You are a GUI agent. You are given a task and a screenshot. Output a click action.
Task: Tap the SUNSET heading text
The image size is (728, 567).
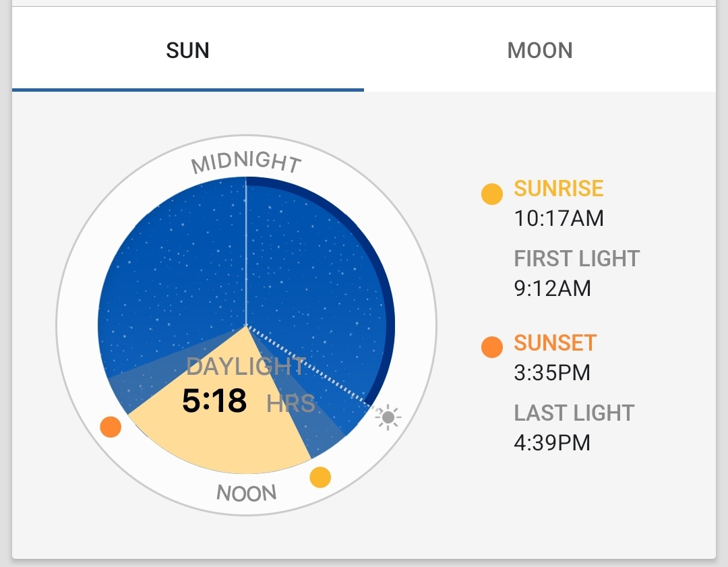(x=555, y=342)
